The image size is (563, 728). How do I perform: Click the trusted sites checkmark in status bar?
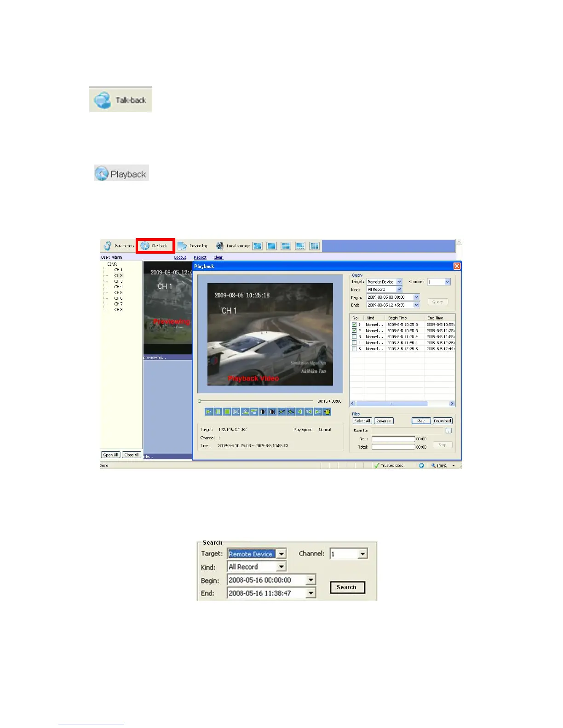point(377,466)
